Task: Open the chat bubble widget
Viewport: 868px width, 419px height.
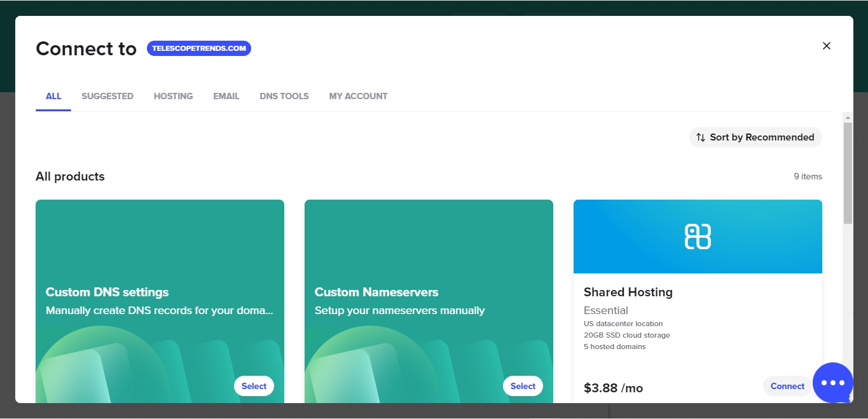Action: coord(832,383)
